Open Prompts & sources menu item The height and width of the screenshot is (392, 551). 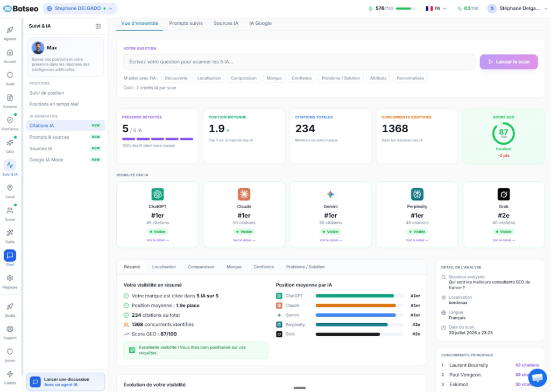click(x=65, y=137)
